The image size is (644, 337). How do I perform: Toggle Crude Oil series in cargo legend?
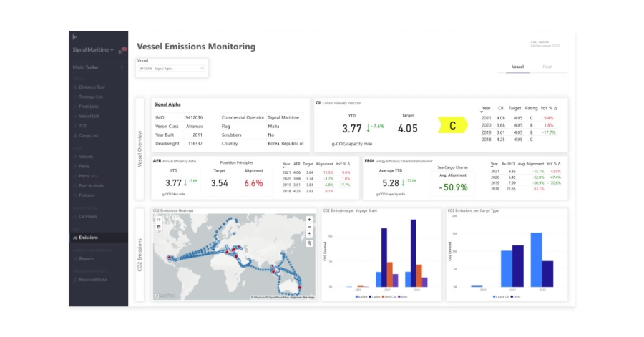click(500, 296)
